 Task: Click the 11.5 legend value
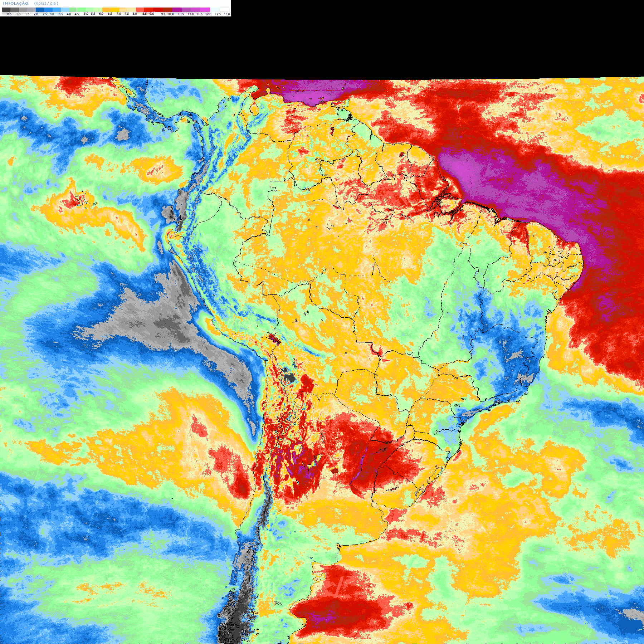(200, 14)
